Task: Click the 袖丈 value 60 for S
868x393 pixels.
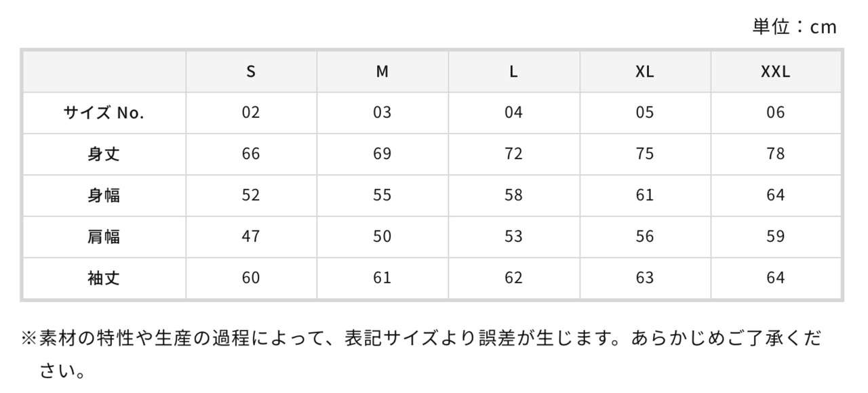Action: click(x=251, y=278)
